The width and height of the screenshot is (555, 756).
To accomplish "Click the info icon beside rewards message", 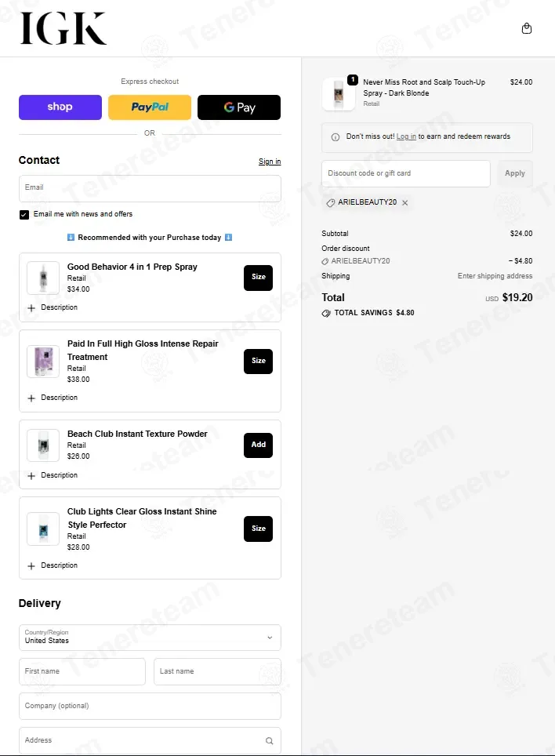I will pos(336,137).
